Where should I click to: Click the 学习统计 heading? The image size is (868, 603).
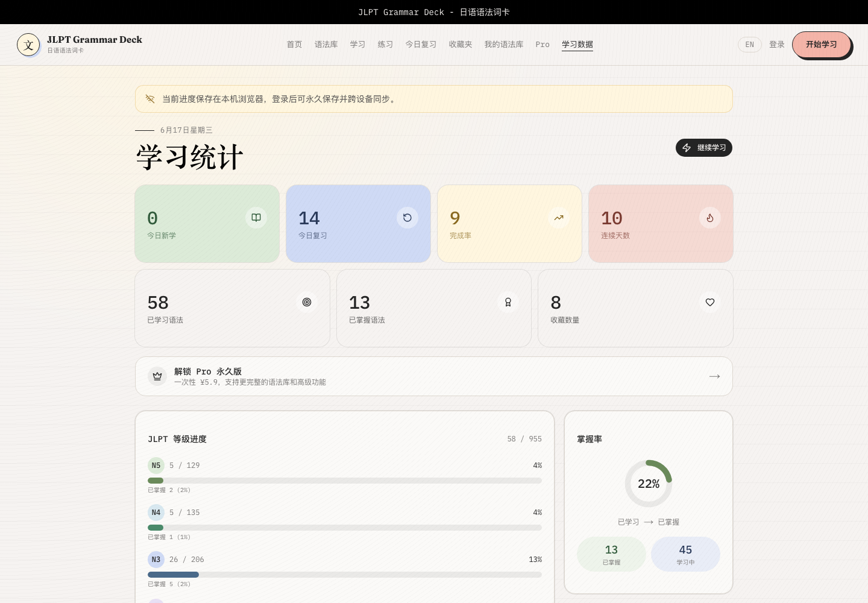coord(189,158)
